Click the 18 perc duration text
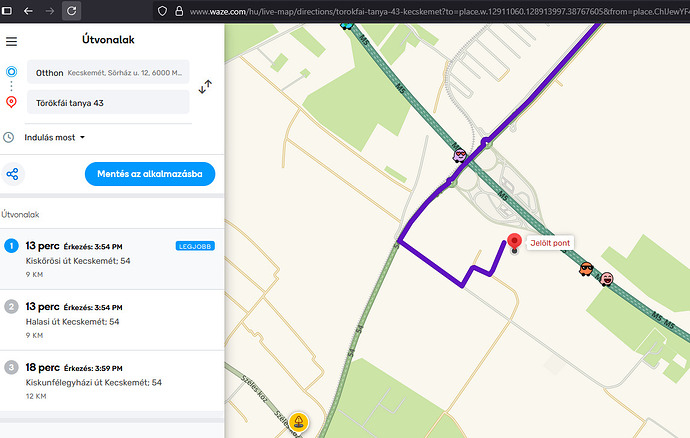Image resolution: width=690 pixels, height=438 pixels. point(42,368)
